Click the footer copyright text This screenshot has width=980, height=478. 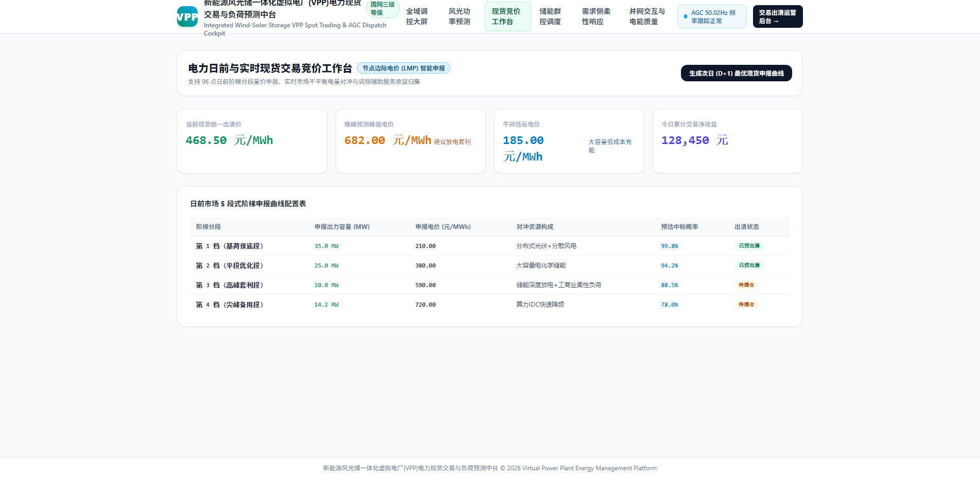pyautogui.click(x=490, y=468)
